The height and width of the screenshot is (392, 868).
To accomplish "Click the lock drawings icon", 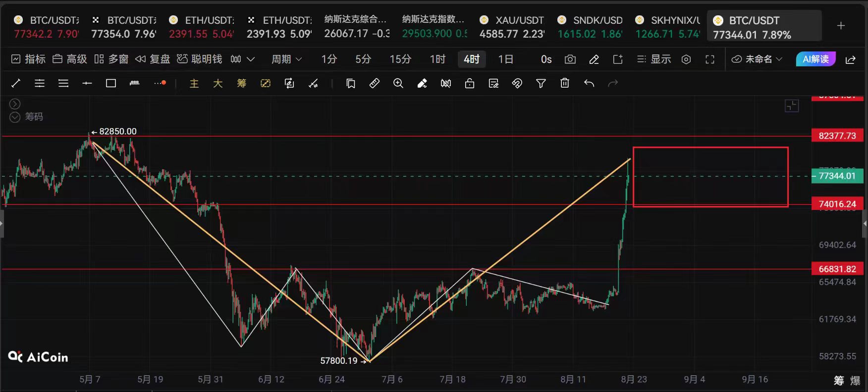I will pos(470,83).
